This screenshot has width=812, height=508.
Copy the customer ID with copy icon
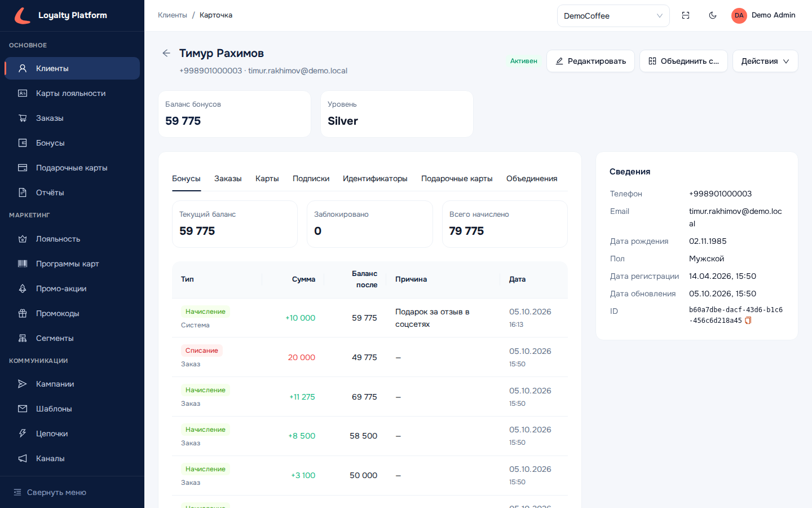click(x=748, y=321)
